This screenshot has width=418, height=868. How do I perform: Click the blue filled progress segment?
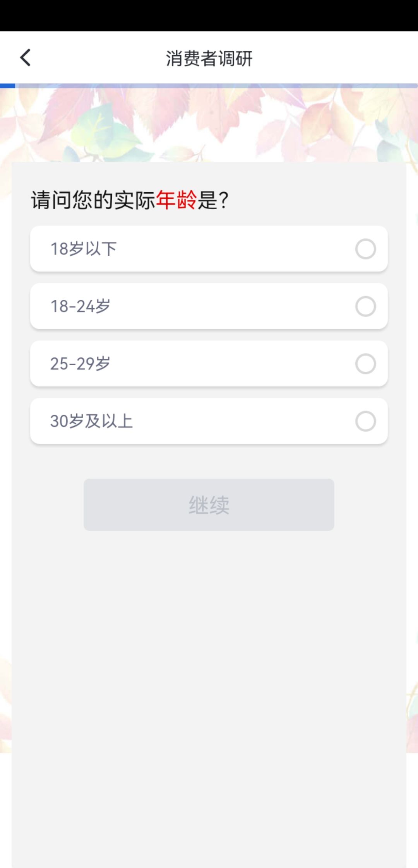(7, 86)
